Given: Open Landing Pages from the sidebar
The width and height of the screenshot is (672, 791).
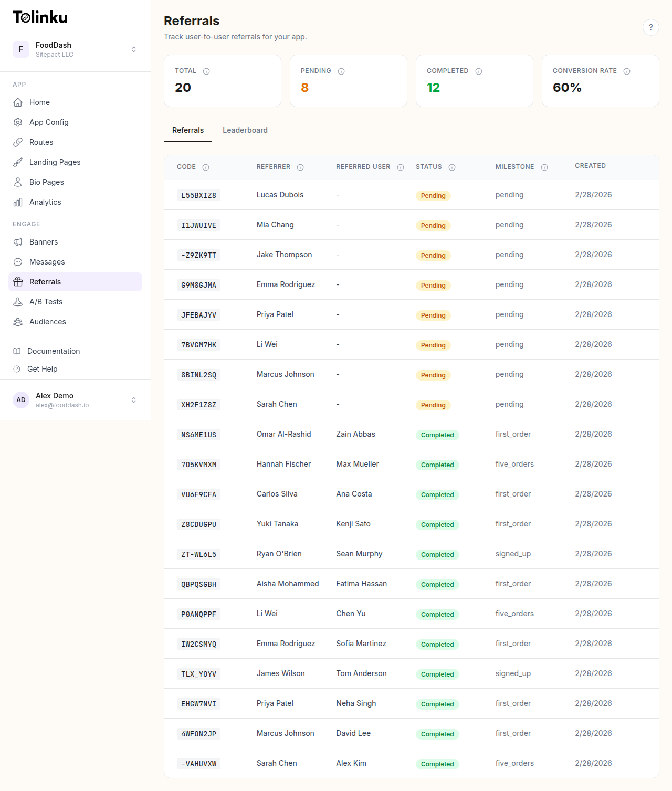Looking at the screenshot, I should pyautogui.click(x=55, y=162).
